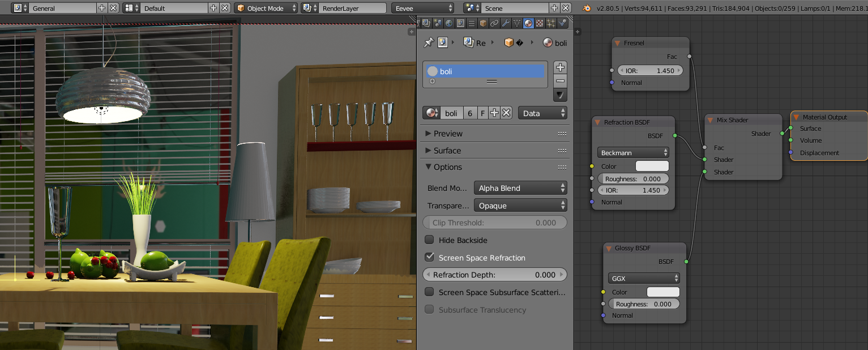Open the Blend Mode Alpha Blend dropdown
Viewport: 868px width, 350px height.
click(x=520, y=188)
